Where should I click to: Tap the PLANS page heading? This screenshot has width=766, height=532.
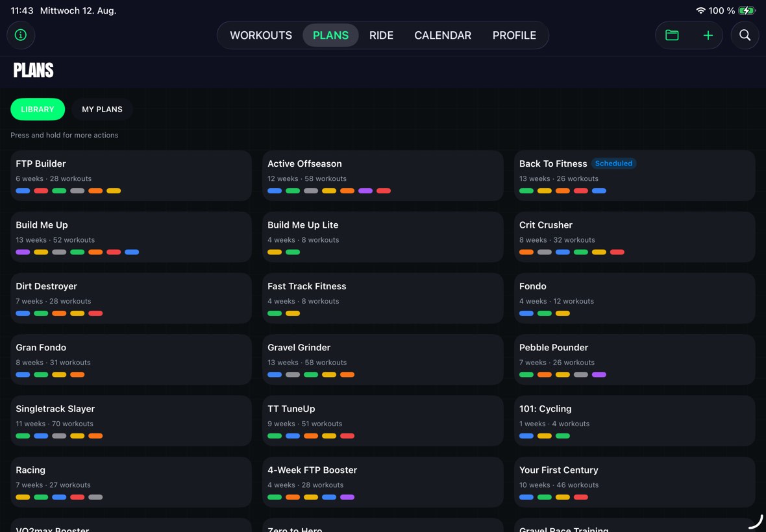click(x=33, y=71)
